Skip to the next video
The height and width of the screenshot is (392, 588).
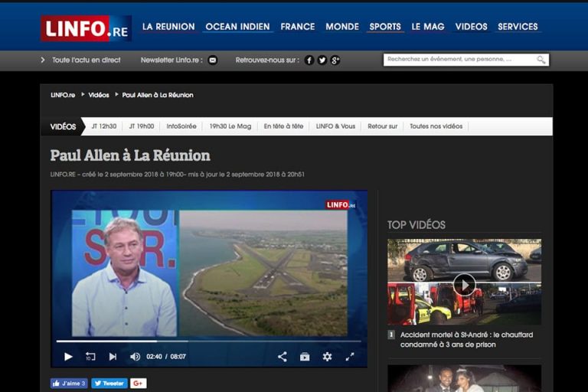pyautogui.click(x=113, y=356)
